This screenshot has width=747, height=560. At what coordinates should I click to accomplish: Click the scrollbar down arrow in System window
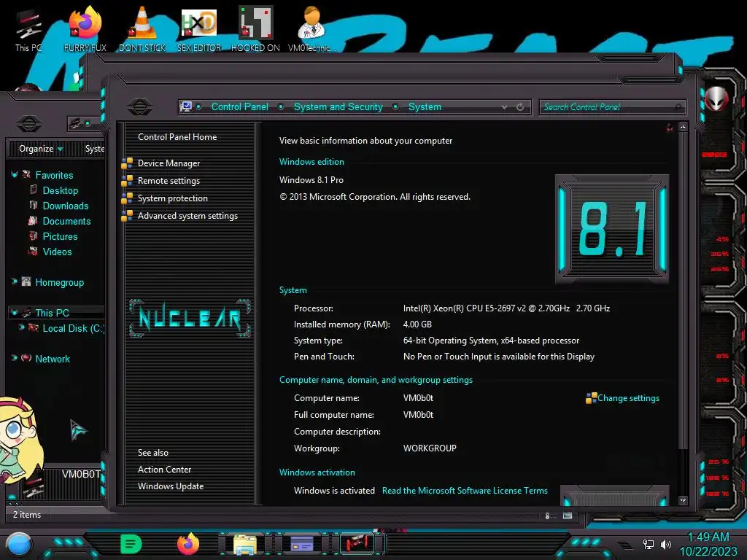click(x=683, y=500)
